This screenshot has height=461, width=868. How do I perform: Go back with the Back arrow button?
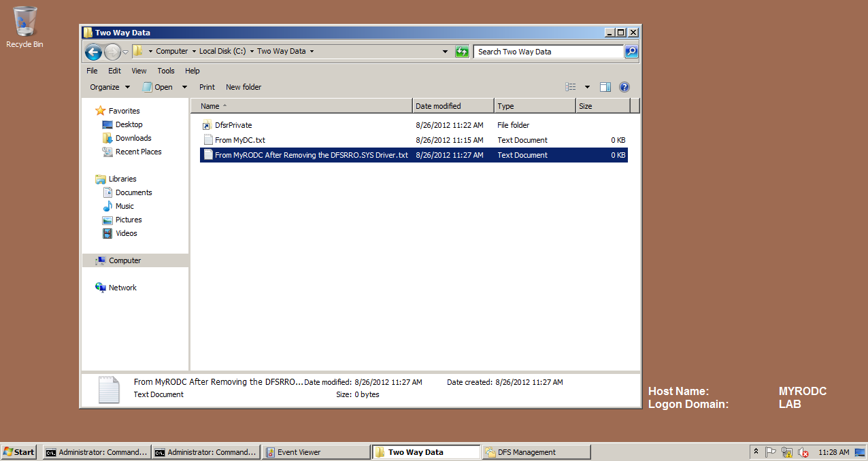[93, 52]
